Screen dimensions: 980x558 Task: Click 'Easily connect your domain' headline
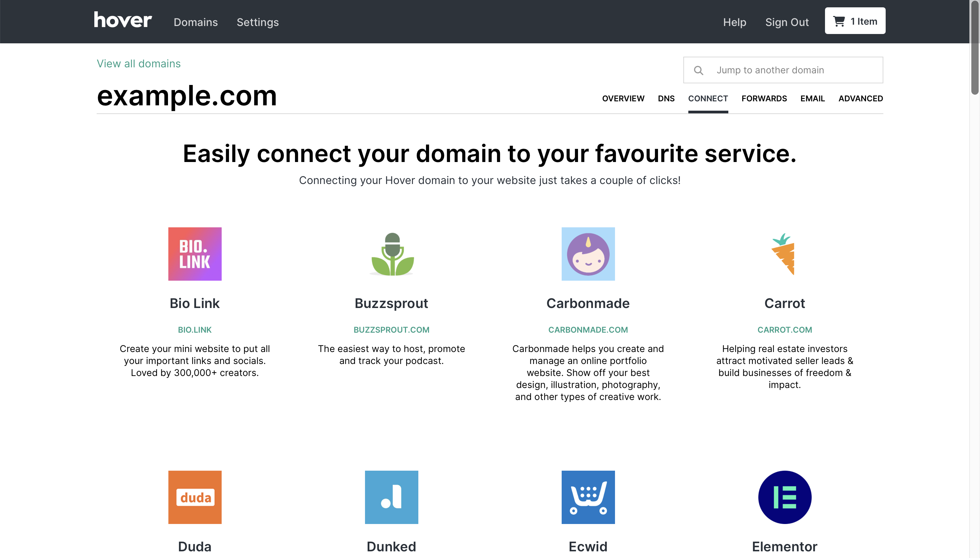coord(490,154)
